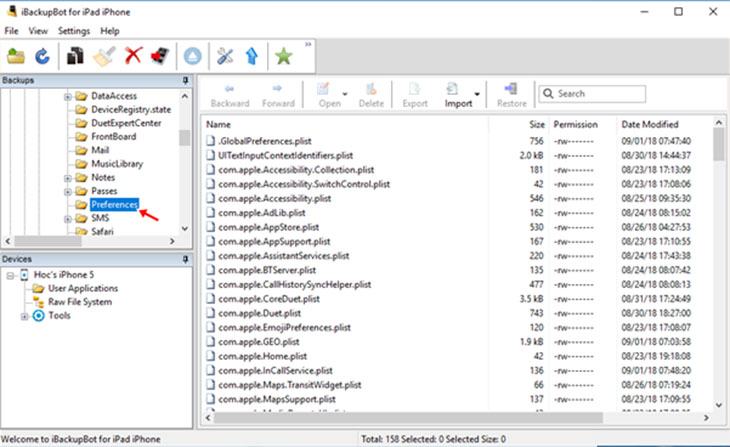Select the Preferences folder in the tree

(x=115, y=204)
